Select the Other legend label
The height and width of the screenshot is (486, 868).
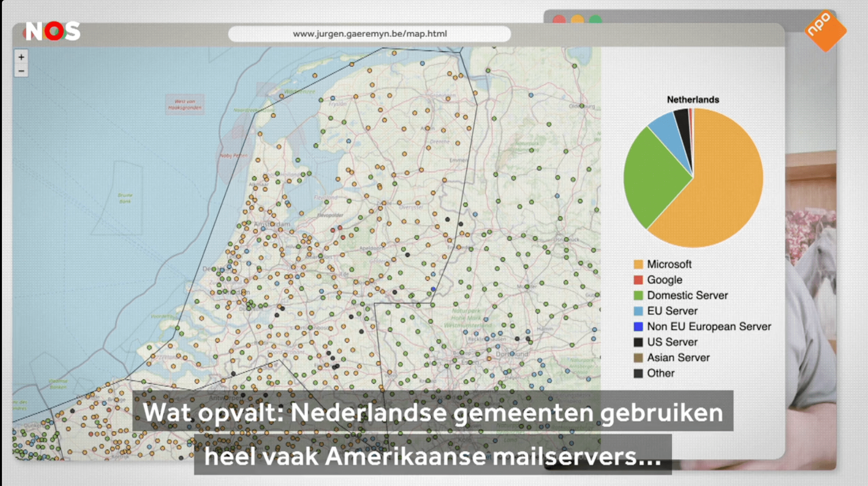click(661, 373)
